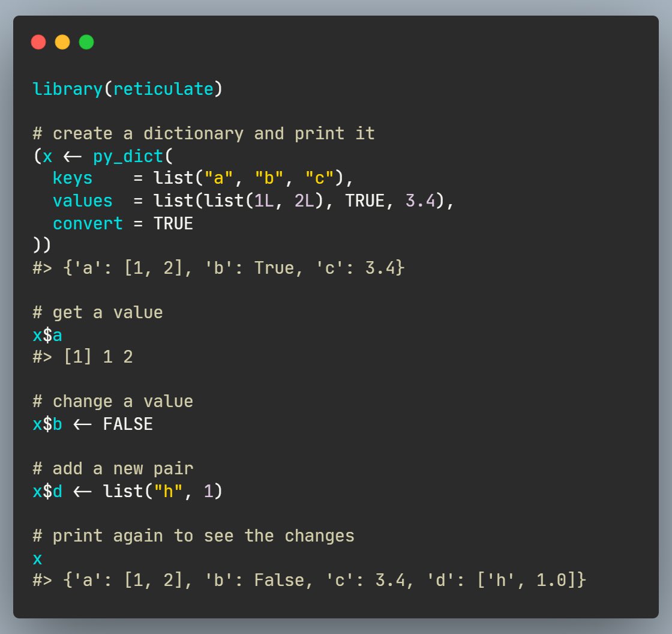Click output line ending 'c': 3.4}
672x634 pixels.
click(218, 268)
